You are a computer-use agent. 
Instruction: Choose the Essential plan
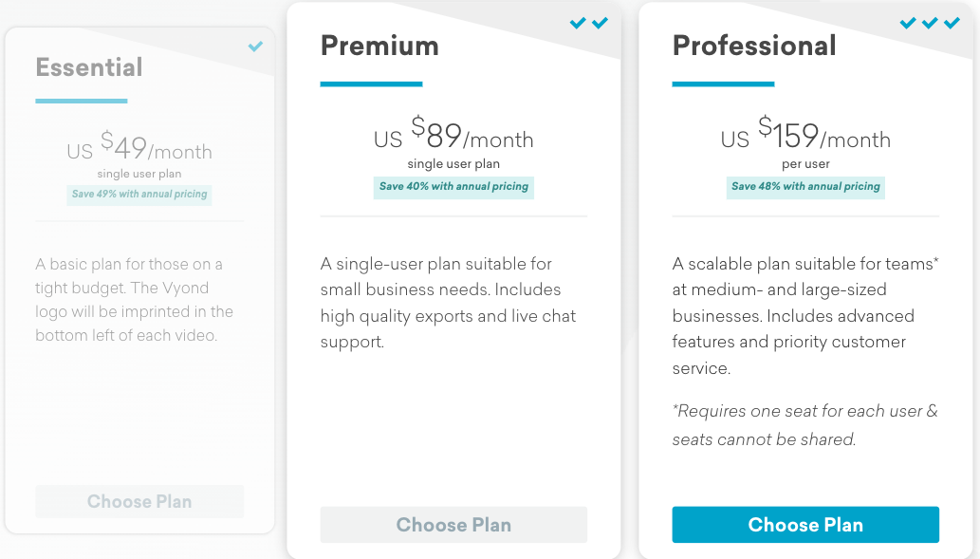(x=139, y=501)
